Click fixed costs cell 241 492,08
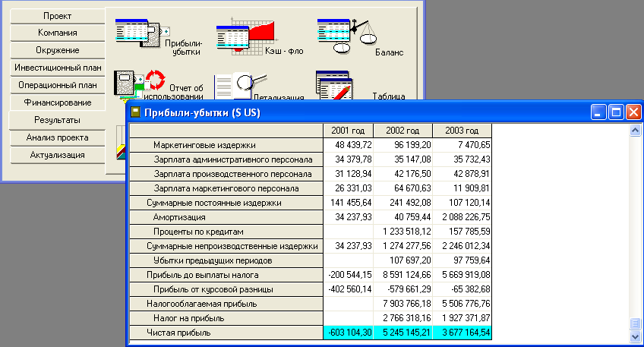644x347 pixels. pyautogui.click(x=403, y=203)
